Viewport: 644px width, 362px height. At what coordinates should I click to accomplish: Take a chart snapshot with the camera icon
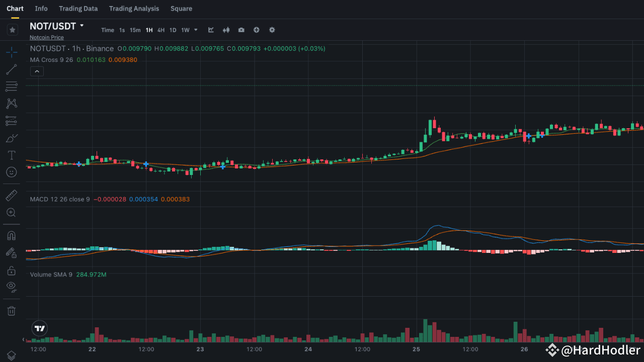point(241,30)
